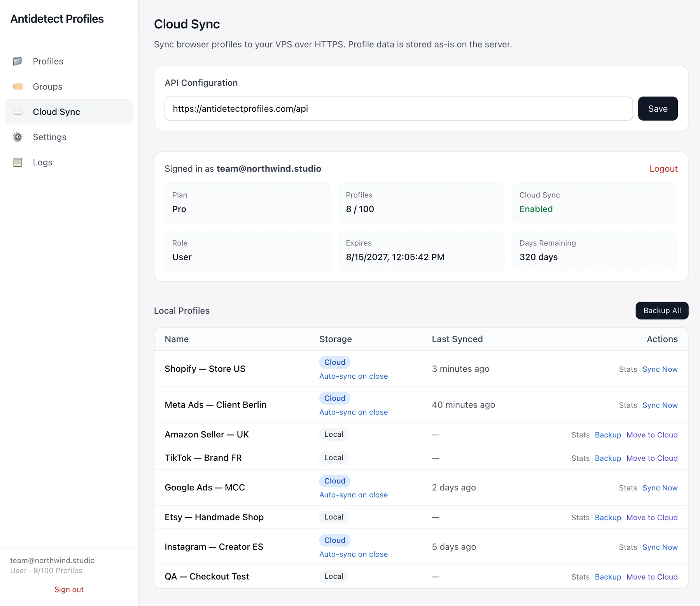Screen dimensions: 700x606
Task: Click the Antidetect Profiles app title
Action: click(x=57, y=19)
